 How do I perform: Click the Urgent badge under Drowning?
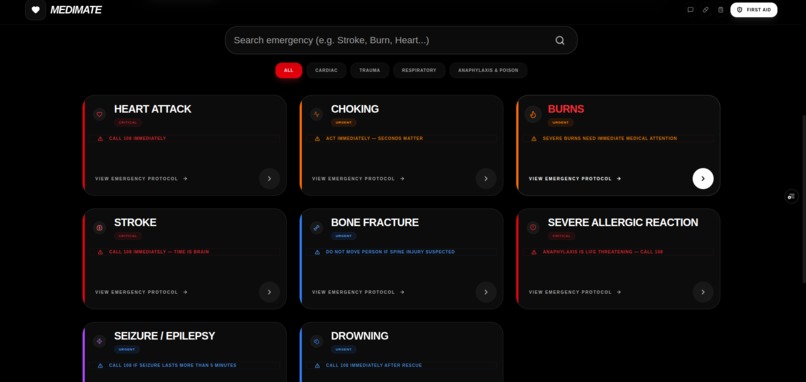[343, 350]
